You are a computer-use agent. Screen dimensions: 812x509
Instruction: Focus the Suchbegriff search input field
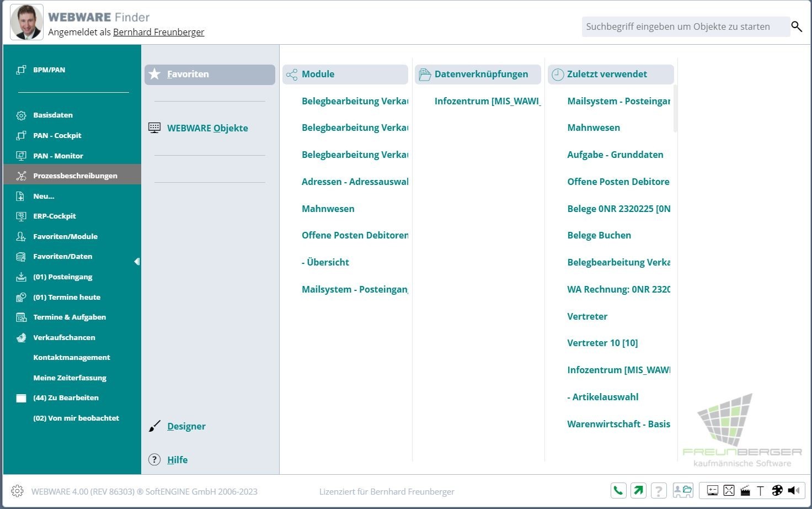point(686,26)
